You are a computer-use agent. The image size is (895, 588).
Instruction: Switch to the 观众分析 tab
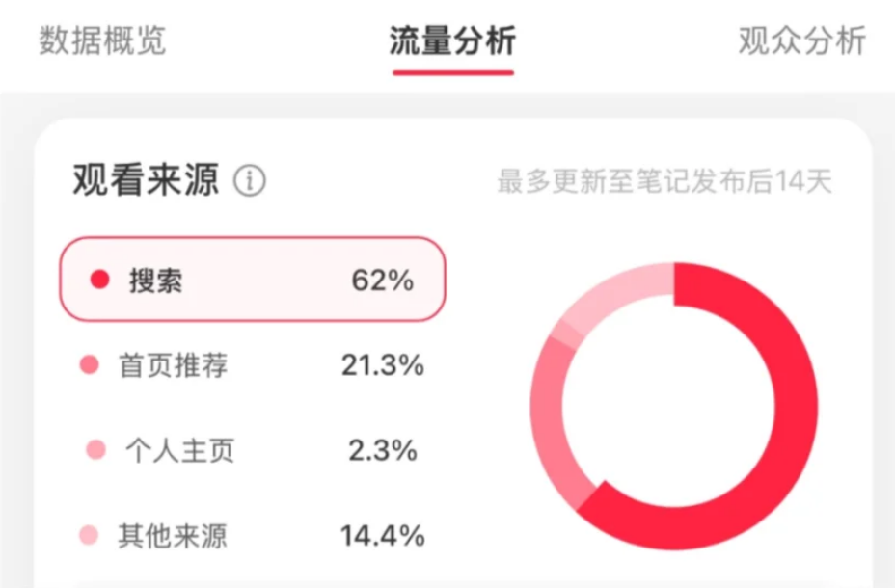click(800, 41)
